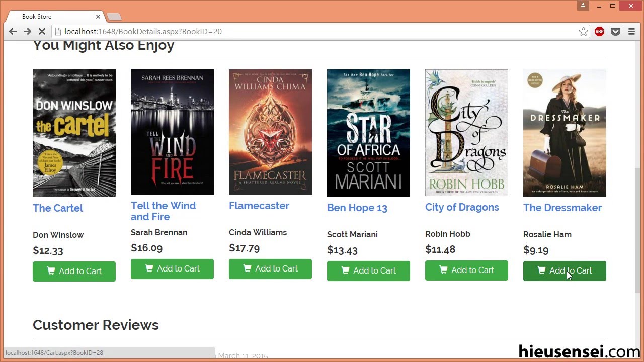644x362 pixels.
Task: Add City of Dragons to cart
Action: [466, 270]
